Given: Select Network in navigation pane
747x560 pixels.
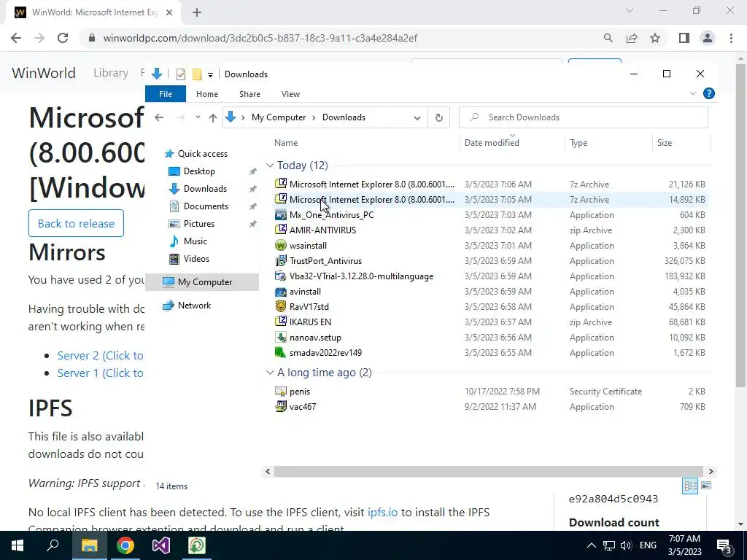Looking at the screenshot, I should 194,306.
